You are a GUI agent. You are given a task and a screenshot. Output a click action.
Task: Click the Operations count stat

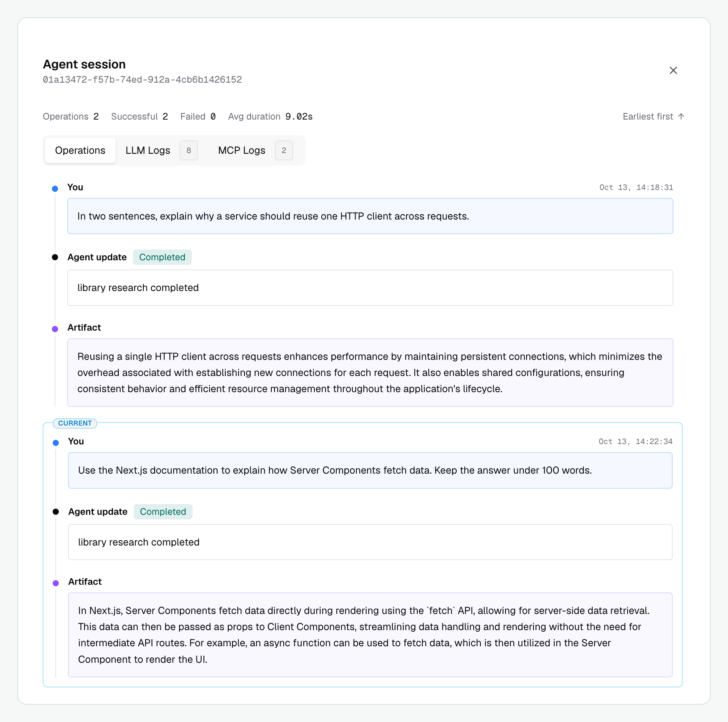coord(71,116)
